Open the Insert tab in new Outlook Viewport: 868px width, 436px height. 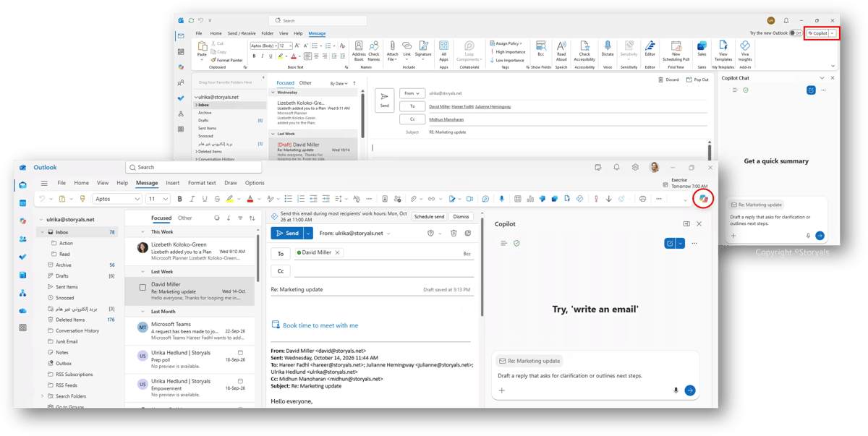[172, 184]
